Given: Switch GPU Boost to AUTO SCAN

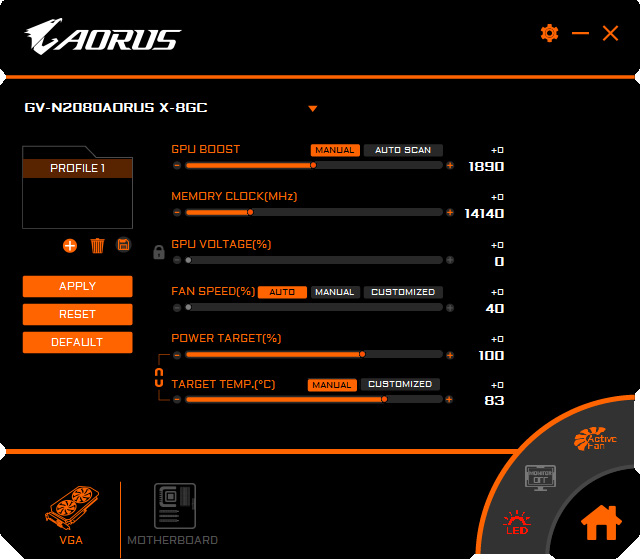Looking at the screenshot, I should pyautogui.click(x=403, y=150).
